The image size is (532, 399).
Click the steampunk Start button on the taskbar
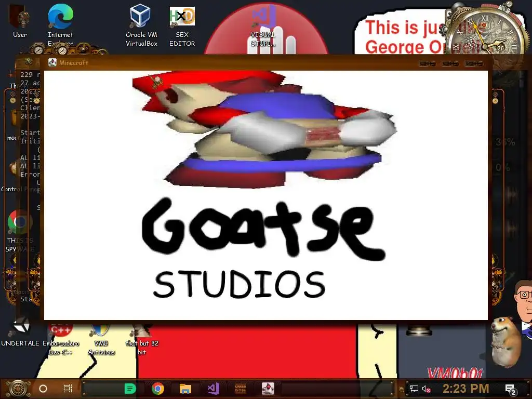click(18, 389)
